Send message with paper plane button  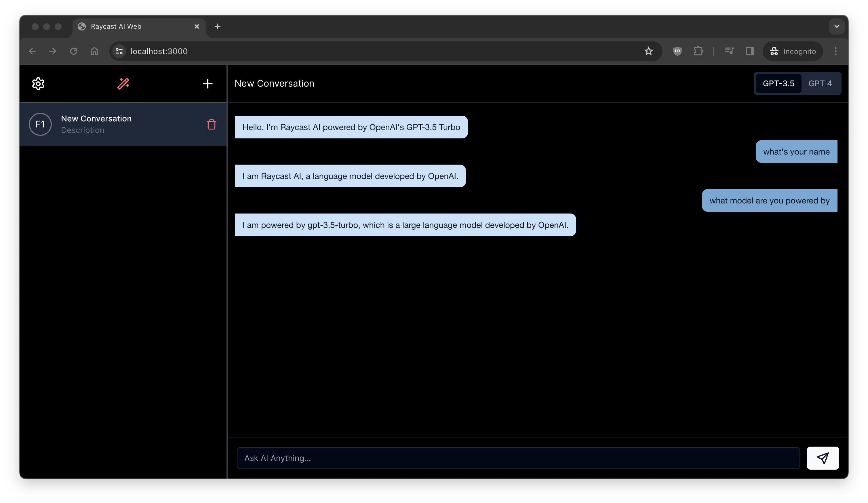click(823, 458)
